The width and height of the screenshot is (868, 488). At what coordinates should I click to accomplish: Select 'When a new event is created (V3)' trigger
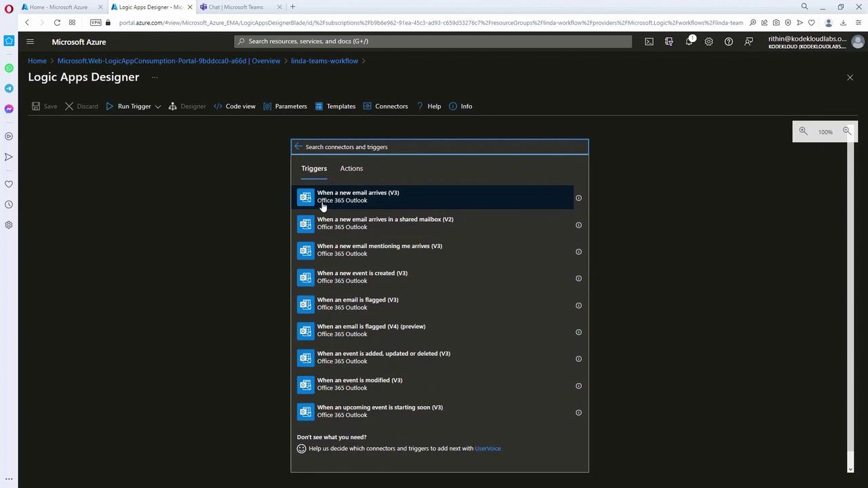click(362, 277)
